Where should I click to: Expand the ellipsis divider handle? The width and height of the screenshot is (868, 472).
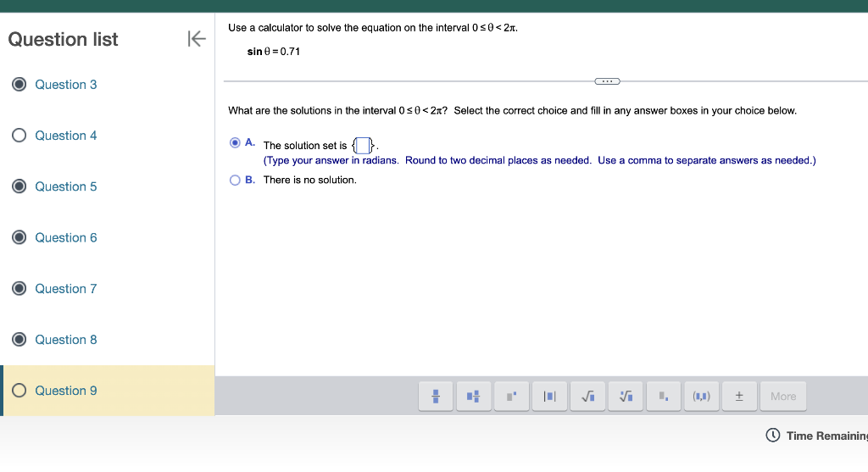tap(607, 81)
